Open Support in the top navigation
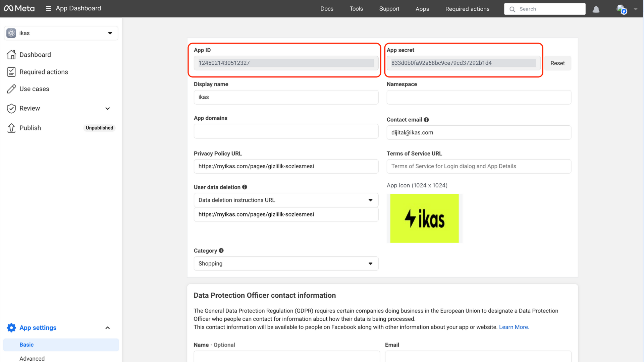The image size is (644, 362). (x=389, y=9)
